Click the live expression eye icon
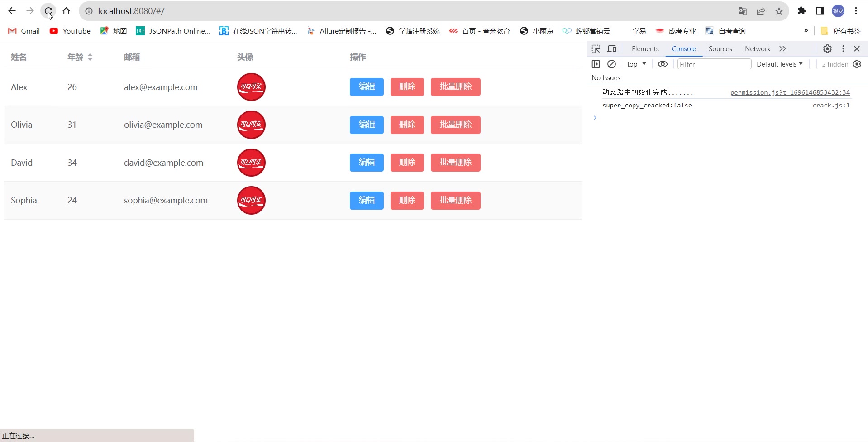The image size is (868, 442). click(x=663, y=64)
